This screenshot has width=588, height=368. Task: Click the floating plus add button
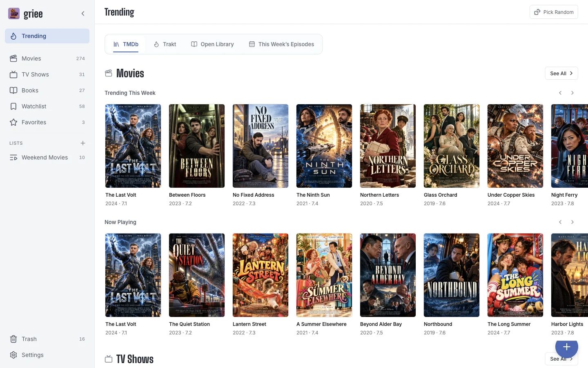pyautogui.click(x=567, y=347)
